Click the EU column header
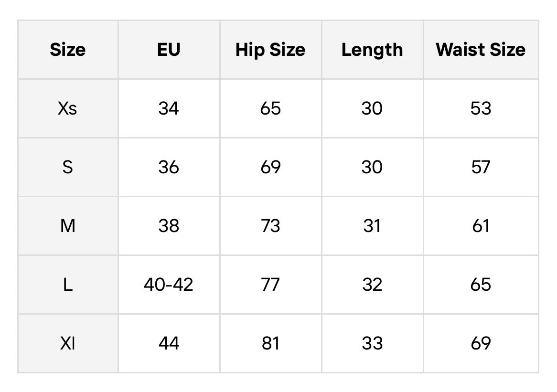The image size is (557, 392). click(169, 50)
